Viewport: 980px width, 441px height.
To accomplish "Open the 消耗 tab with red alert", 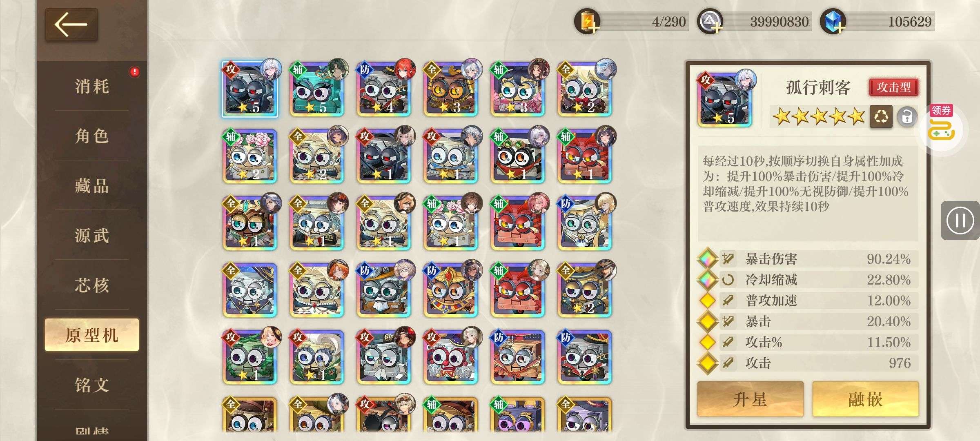I will (92, 86).
